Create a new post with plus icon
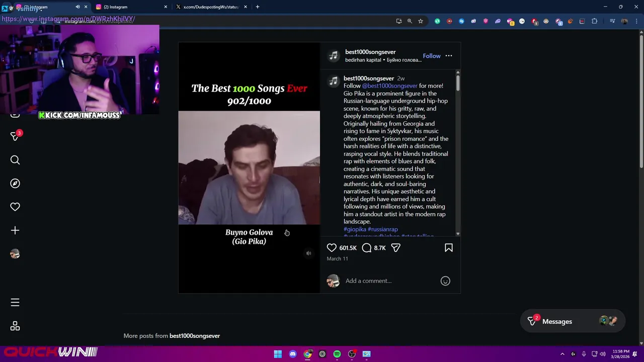The image size is (644, 362). [15, 230]
